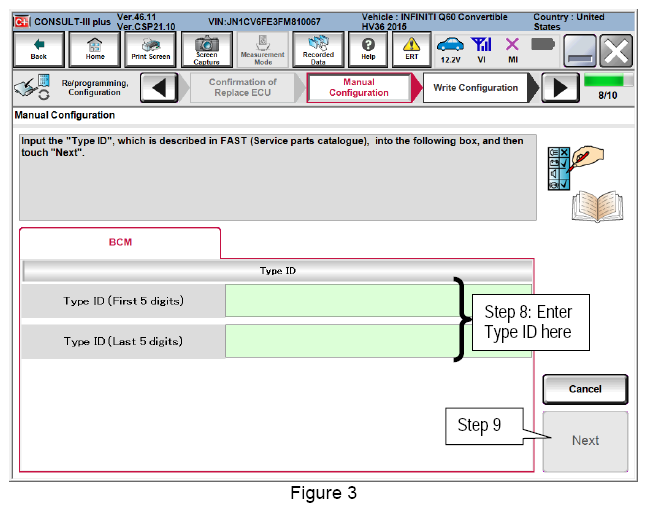
Task: Click the Cancel button
Action: tap(585, 389)
